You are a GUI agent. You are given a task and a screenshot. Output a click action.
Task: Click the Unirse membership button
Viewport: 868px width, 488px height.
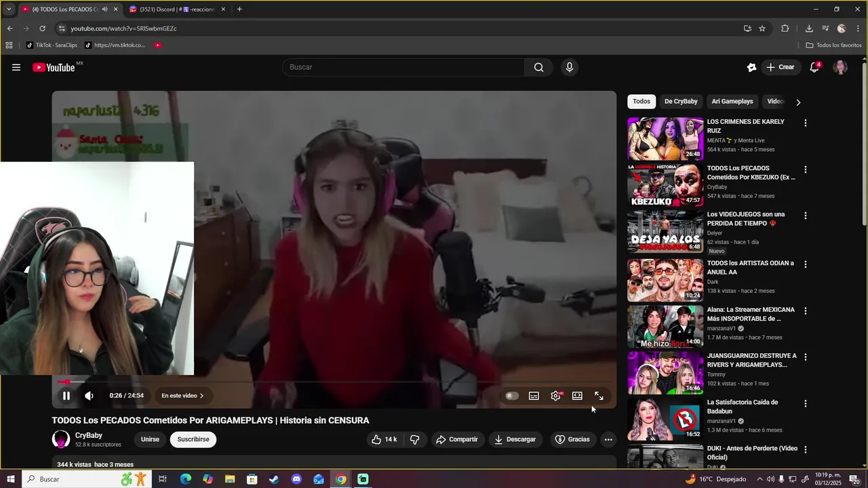click(150, 439)
